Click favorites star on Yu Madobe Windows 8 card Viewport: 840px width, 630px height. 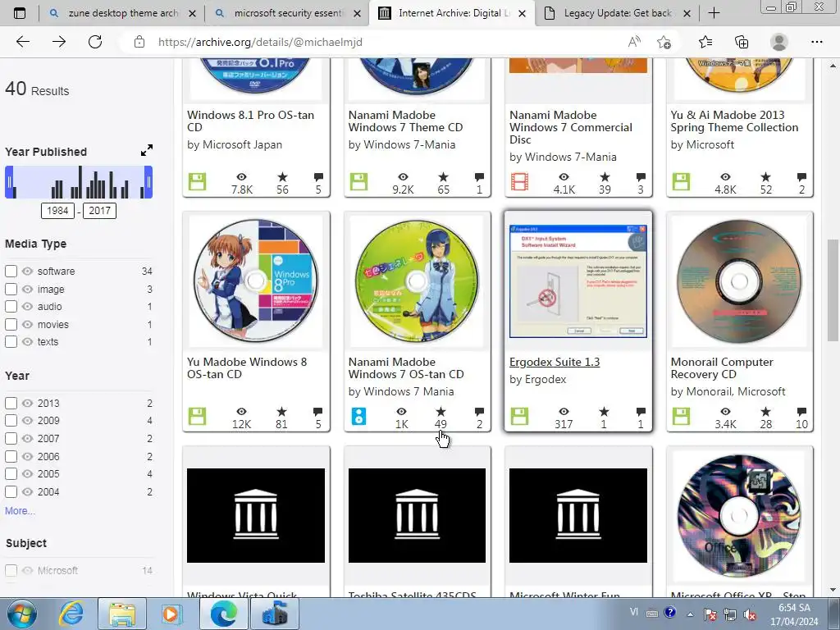[x=282, y=412]
